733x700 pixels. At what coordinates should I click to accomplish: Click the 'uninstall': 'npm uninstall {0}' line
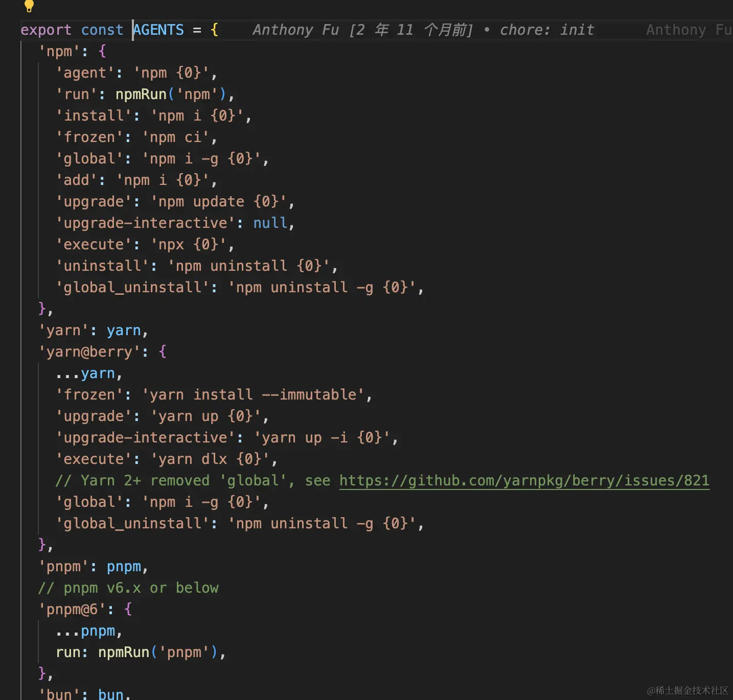pyautogui.click(x=197, y=266)
